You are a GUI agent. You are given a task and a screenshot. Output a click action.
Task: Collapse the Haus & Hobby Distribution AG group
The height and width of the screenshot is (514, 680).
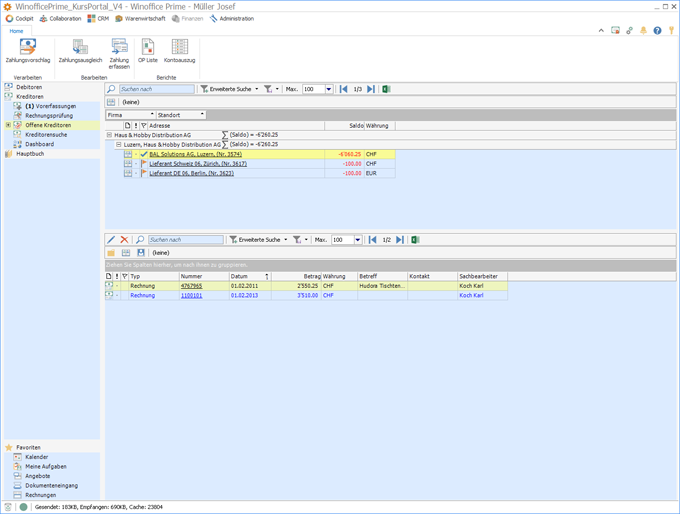pos(109,135)
